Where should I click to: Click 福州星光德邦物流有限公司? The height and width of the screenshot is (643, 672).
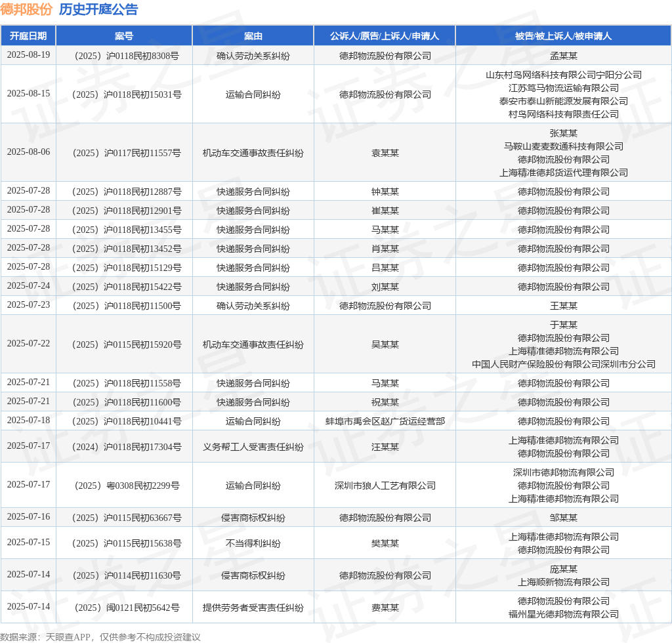coord(564,614)
